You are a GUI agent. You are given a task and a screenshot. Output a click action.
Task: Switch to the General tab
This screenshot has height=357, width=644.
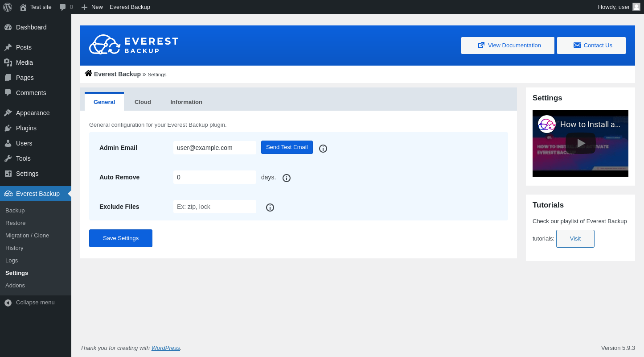[104, 102]
